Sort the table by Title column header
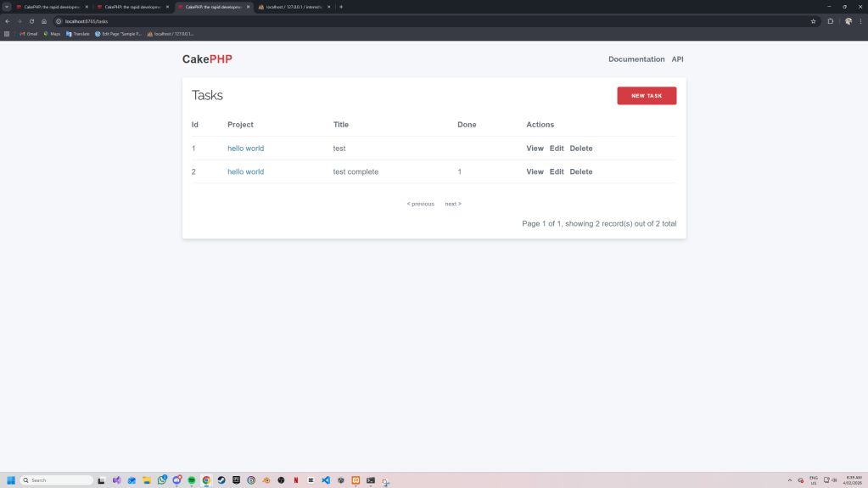This screenshot has height=488, width=868. tap(340, 125)
